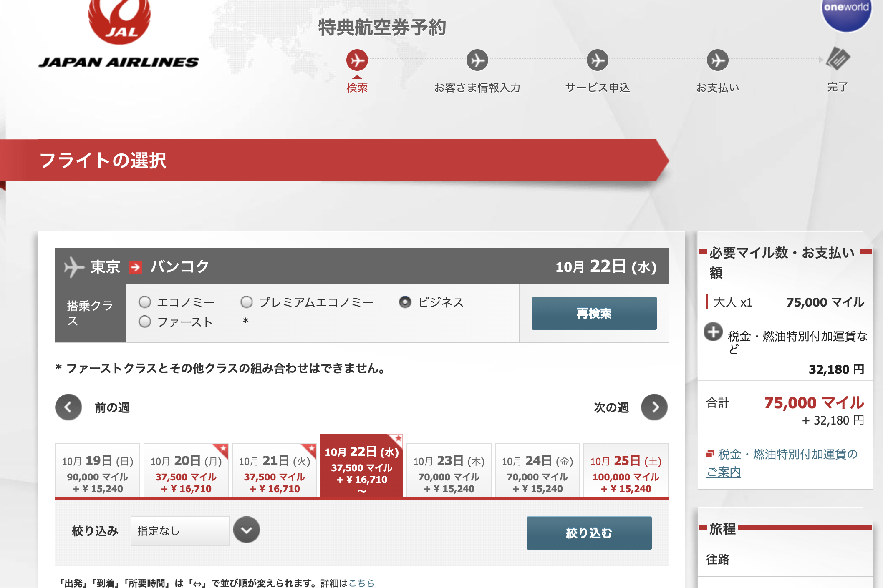This screenshot has height=588, width=883.
Task: Click the chevron beside the filter dropdown
Action: click(x=247, y=529)
